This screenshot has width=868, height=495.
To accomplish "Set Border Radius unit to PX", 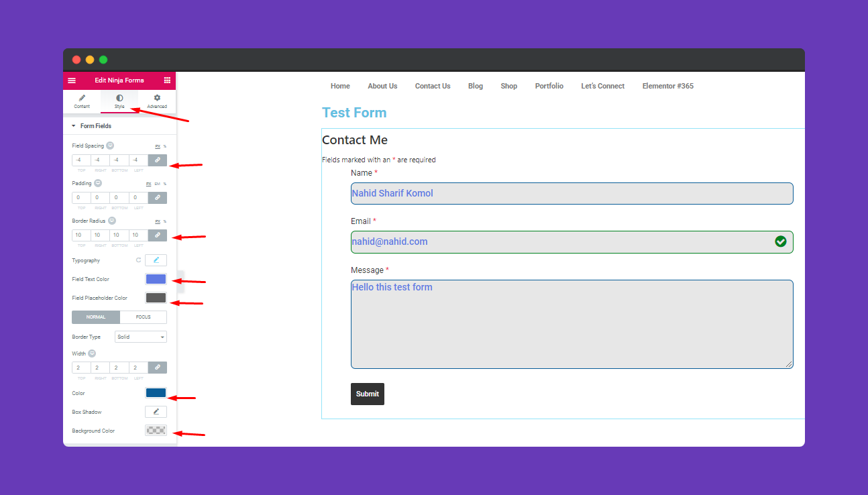I will click(x=158, y=221).
